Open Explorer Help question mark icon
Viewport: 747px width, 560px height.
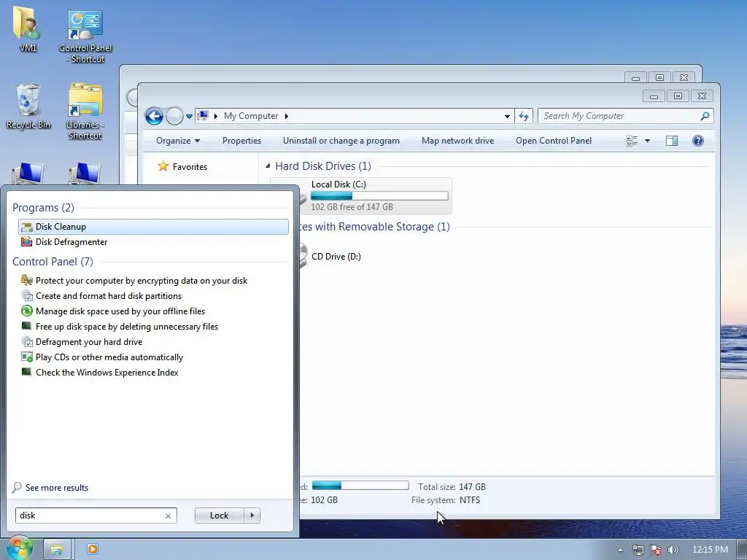pyautogui.click(x=698, y=141)
